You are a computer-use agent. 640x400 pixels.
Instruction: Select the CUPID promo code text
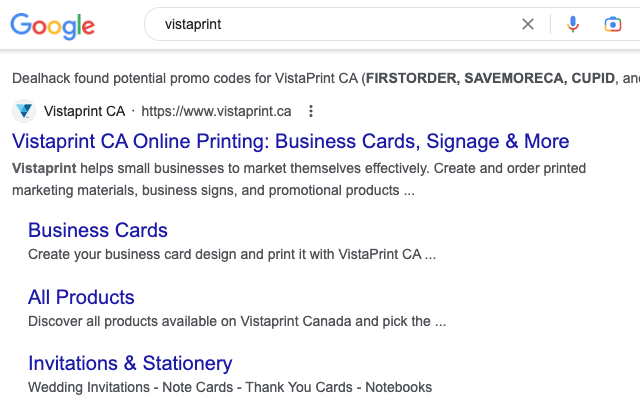click(593, 78)
